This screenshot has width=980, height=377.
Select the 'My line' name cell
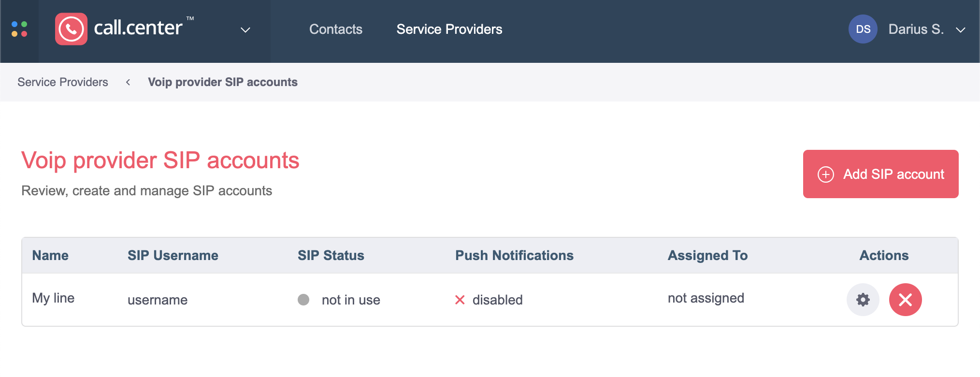pyautogui.click(x=53, y=298)
